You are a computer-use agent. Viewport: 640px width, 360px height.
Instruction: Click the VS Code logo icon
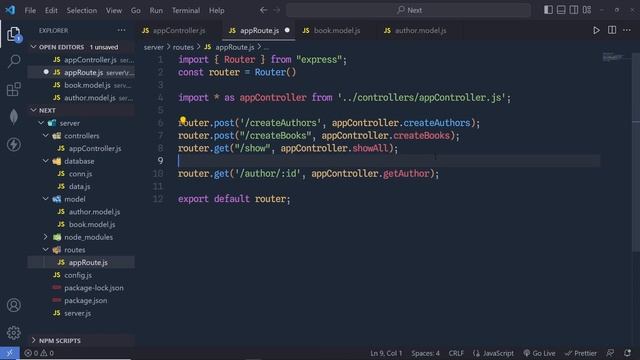click(x=10, y=10)
